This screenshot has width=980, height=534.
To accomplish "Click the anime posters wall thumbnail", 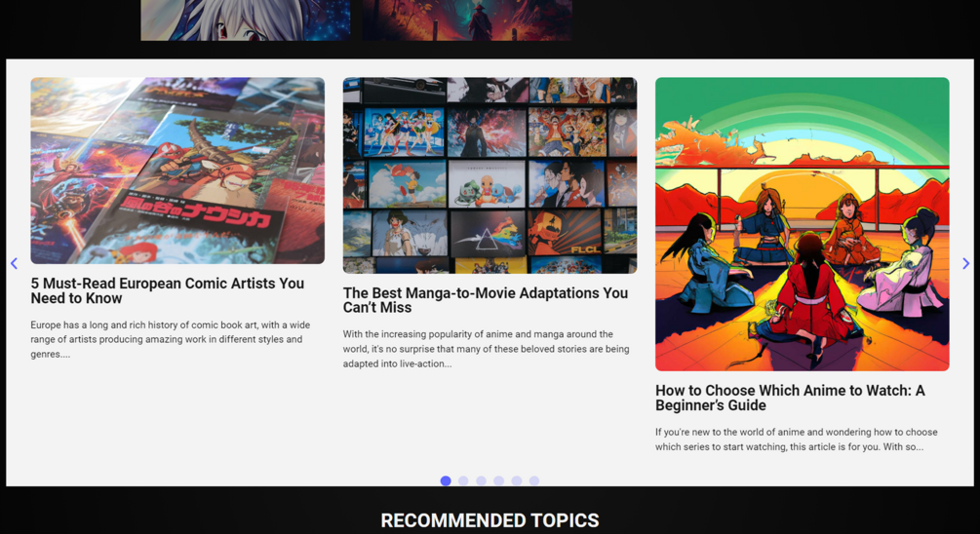I will click(x=490, y=175).
